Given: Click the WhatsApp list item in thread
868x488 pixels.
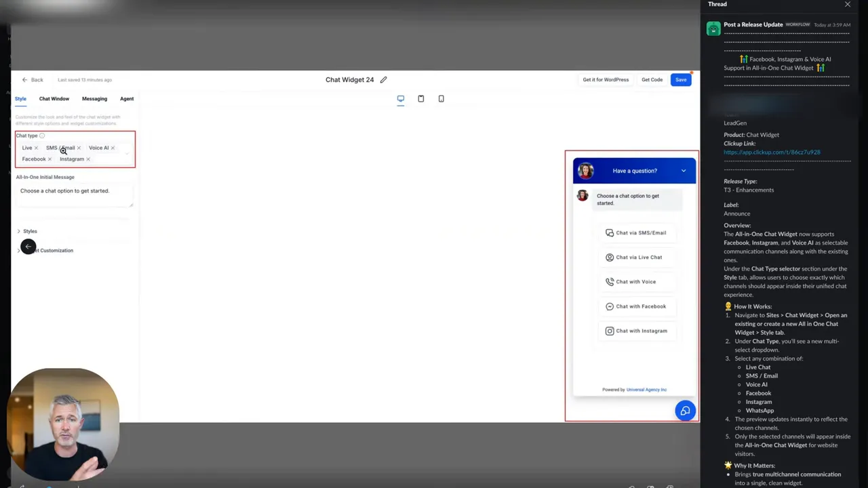Looking at the screenshot, I should coord(759,411).
